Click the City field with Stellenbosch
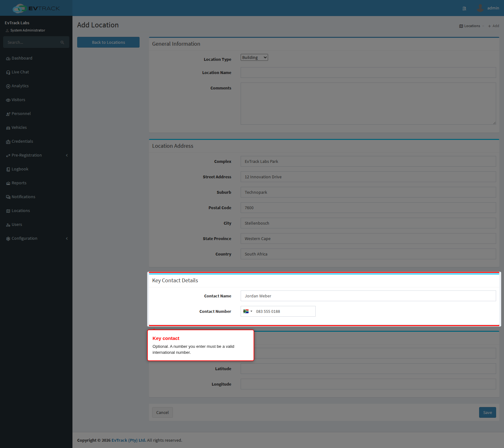504x448 pixels. click(x=368, y=223)
